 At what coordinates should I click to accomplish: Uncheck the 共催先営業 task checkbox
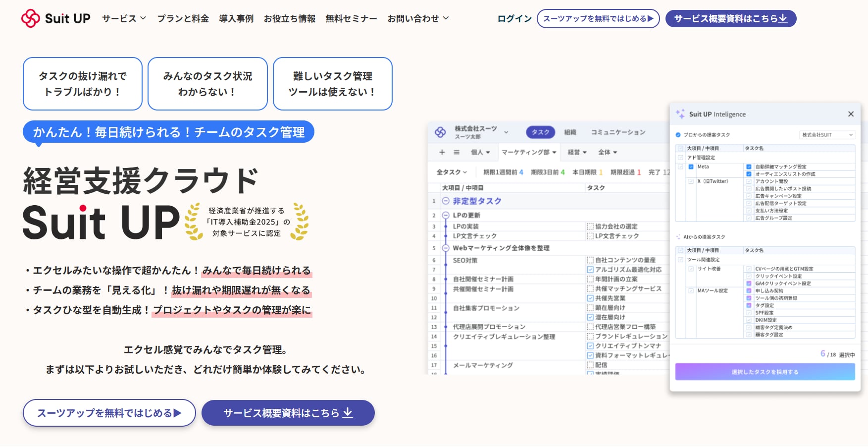(x=590, y=298)
